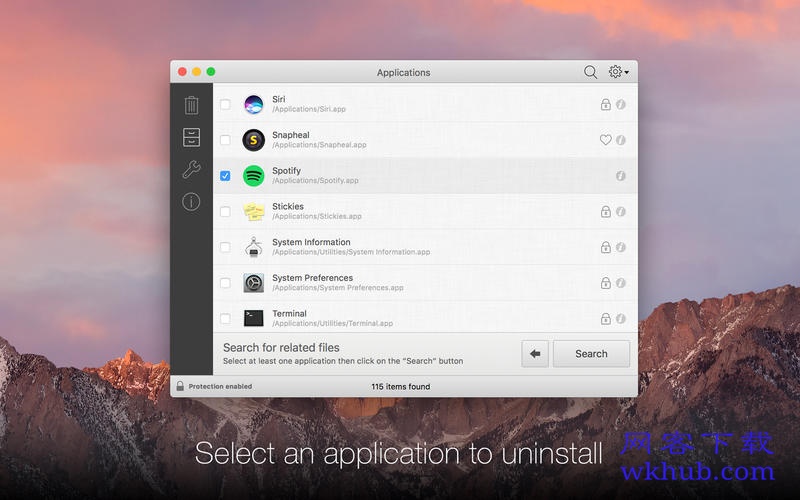Click the lock icon for Stickies

tap(606, 211)
